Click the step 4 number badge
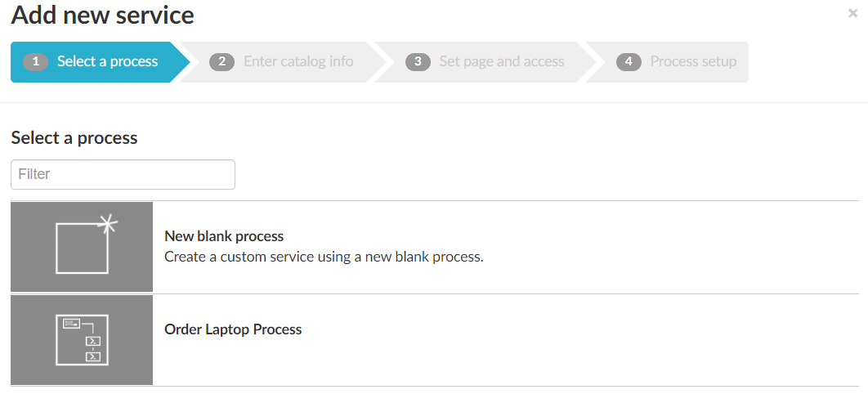This screenshot has height=403, width=868. [x=629, y=62]
